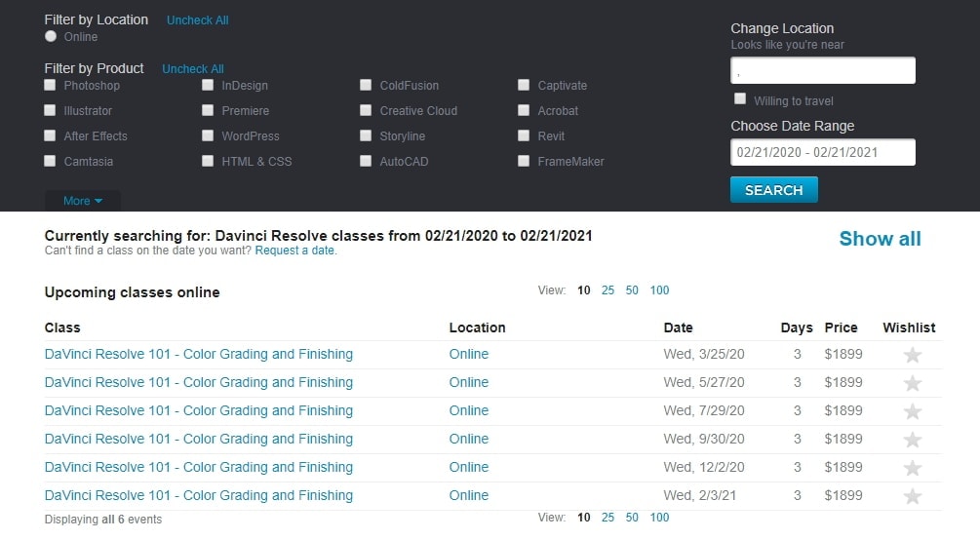Click the Class column header
Viewport: 980px width, 540px height.
(62, 328)
